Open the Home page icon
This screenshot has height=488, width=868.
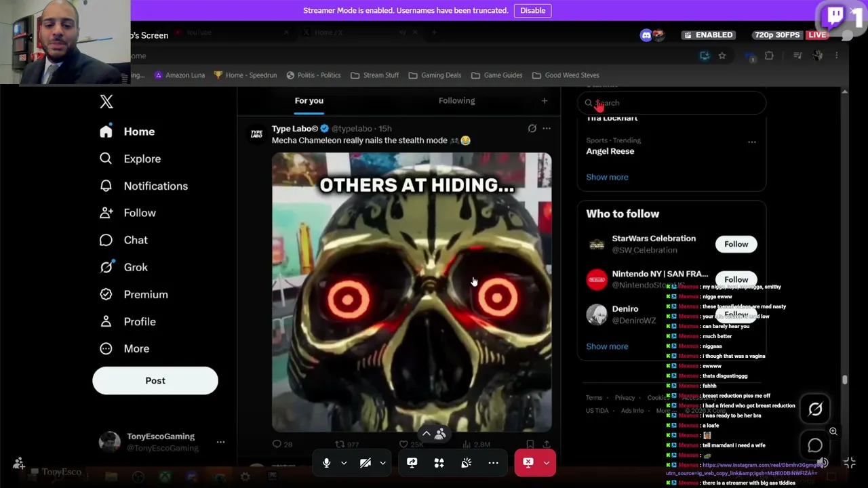click(106, 131)
